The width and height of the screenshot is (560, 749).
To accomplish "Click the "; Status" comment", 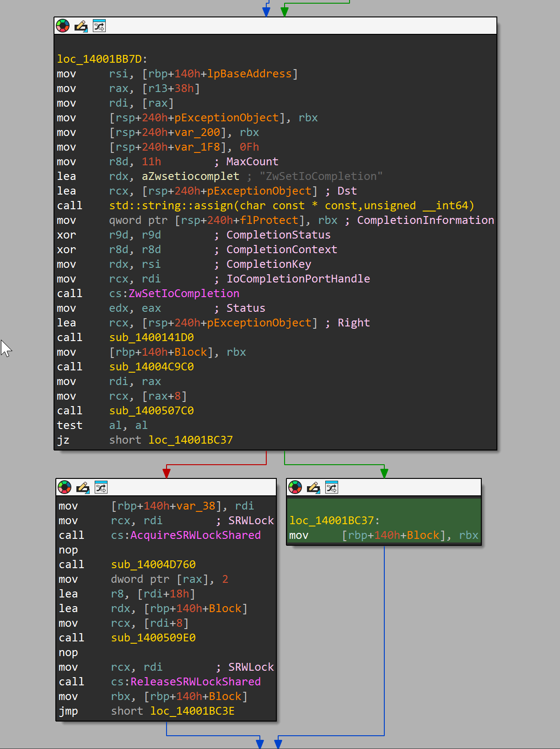I will click(240, 308).
